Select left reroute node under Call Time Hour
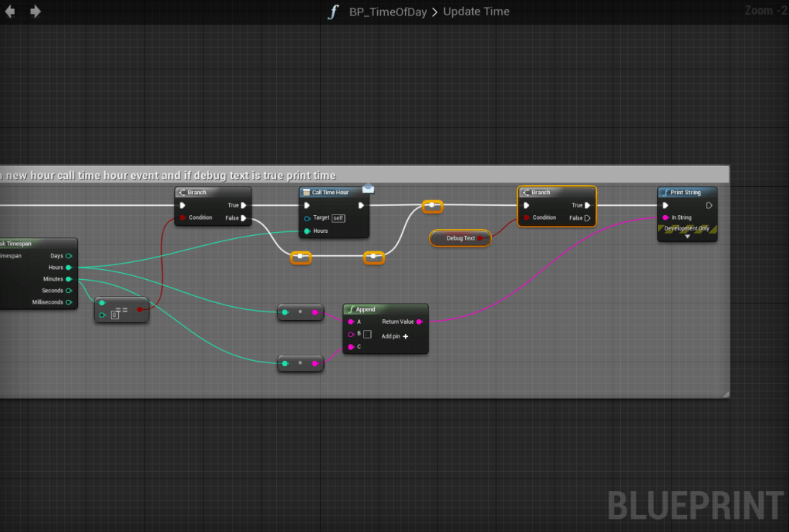 point(301,257)
